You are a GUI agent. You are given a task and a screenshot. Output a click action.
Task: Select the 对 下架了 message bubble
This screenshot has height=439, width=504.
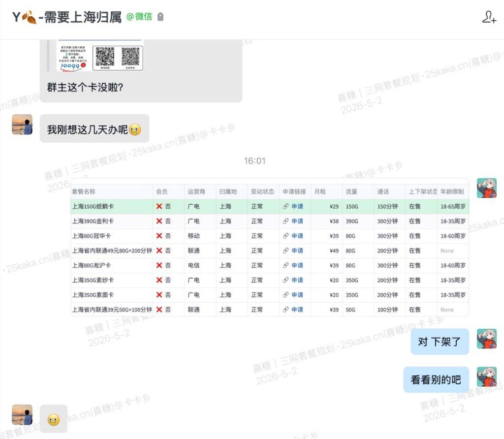click(440, 342)
